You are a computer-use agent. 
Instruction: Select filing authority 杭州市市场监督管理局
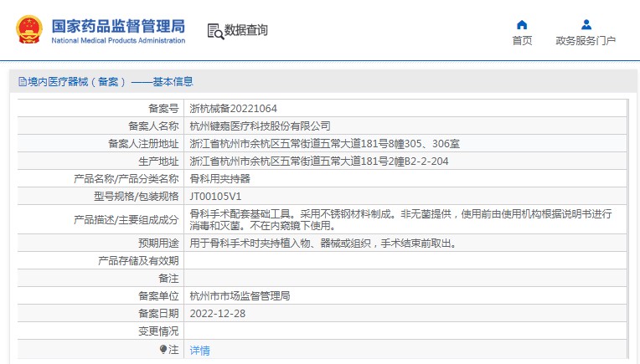tap(240, 296)
